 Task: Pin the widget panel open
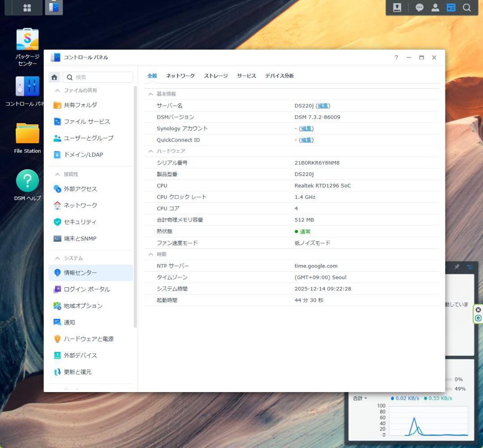pos(457,267)
